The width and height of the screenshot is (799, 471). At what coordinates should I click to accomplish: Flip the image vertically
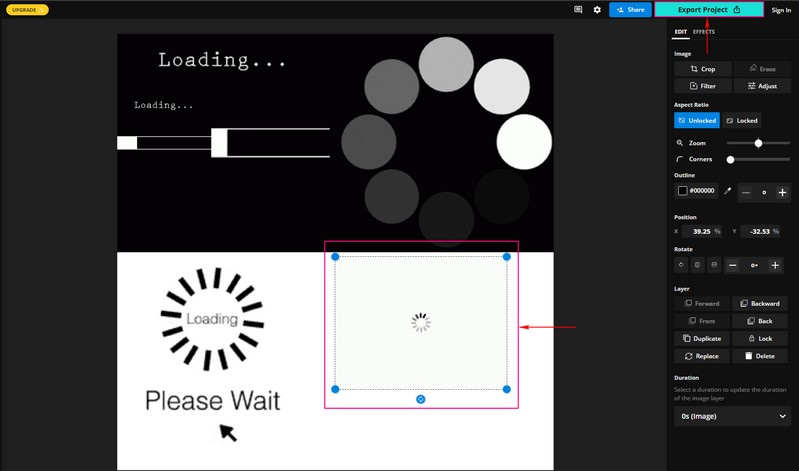click(x=714, y=265)
